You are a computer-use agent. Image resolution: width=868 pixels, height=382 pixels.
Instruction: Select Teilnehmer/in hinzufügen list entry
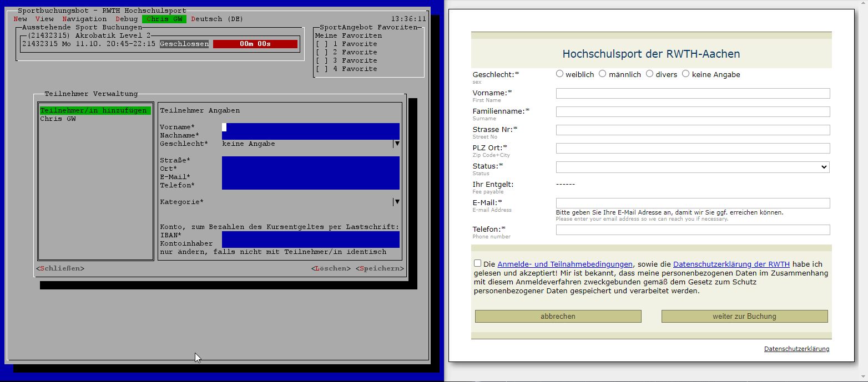pos(94,110)
